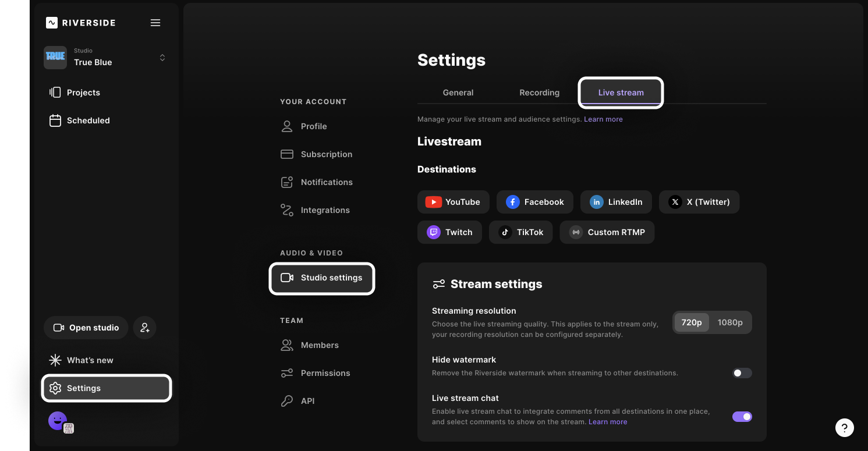Click Learn more link under tabs
Image resolution: width=868 pixels, height=451 pixels.
603,119
